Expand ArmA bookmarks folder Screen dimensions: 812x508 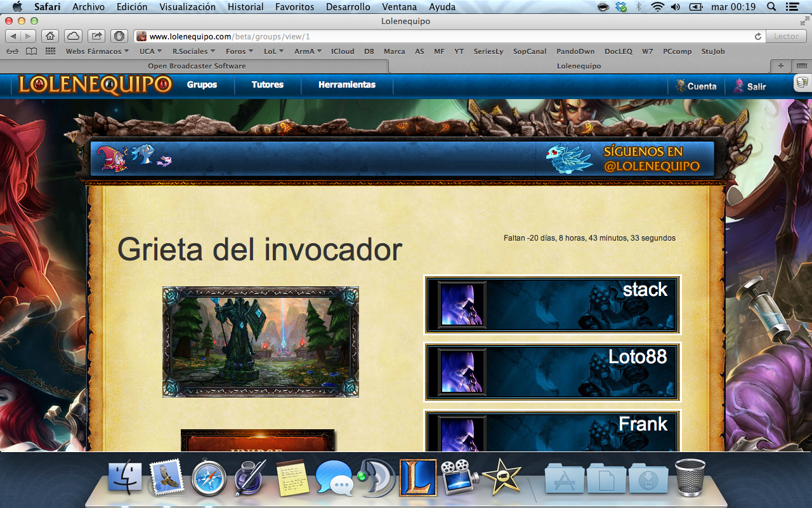click(308, 51)
